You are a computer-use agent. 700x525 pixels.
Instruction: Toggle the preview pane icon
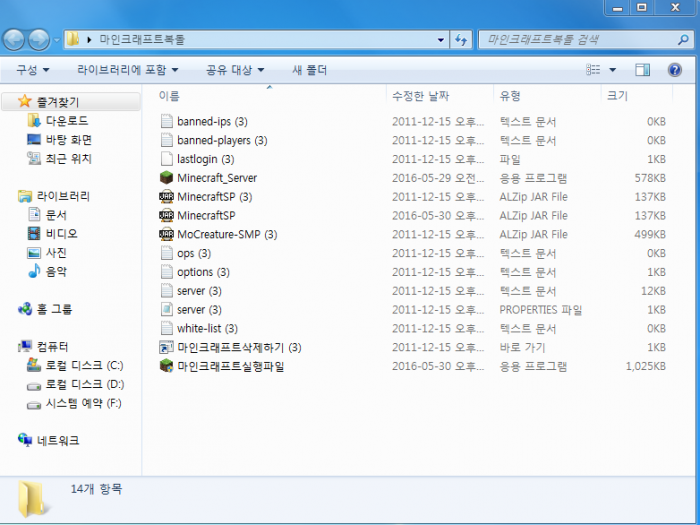coord(642,70)
